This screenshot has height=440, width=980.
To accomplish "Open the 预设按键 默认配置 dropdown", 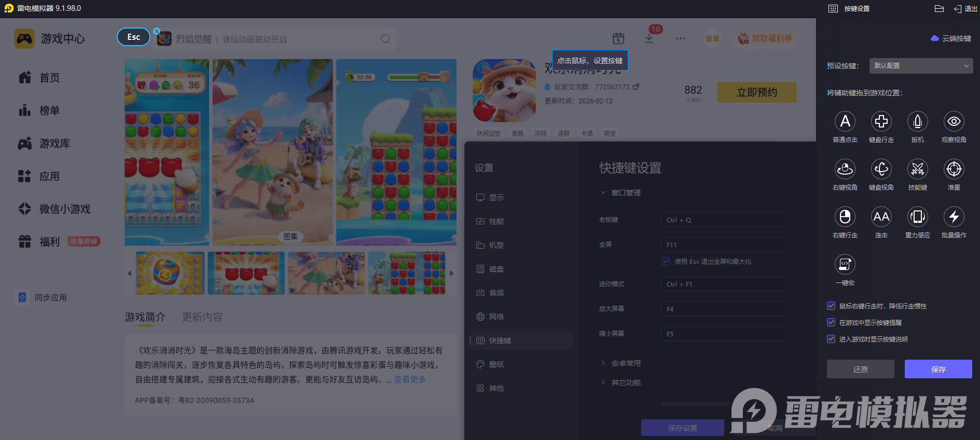I will click(x=921, y=66).
